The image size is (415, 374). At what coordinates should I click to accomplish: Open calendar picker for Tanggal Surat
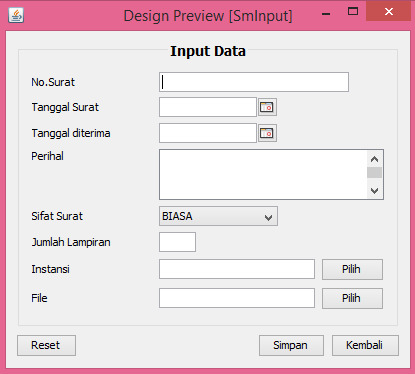click(267, 107)
